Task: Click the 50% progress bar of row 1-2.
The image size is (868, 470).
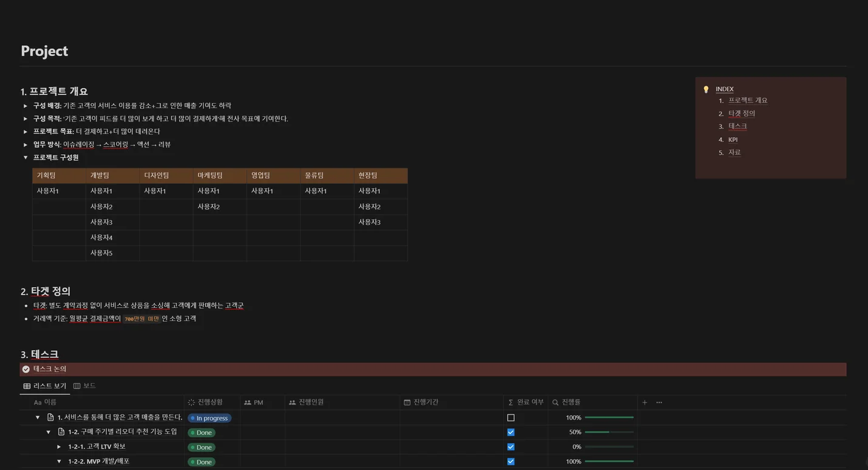Action: [x=609, y=432]
